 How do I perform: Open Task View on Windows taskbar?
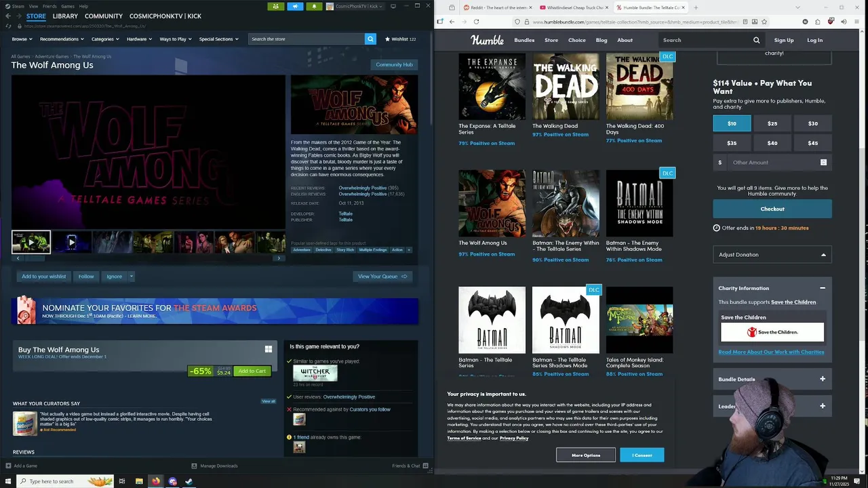click(122, 481)
